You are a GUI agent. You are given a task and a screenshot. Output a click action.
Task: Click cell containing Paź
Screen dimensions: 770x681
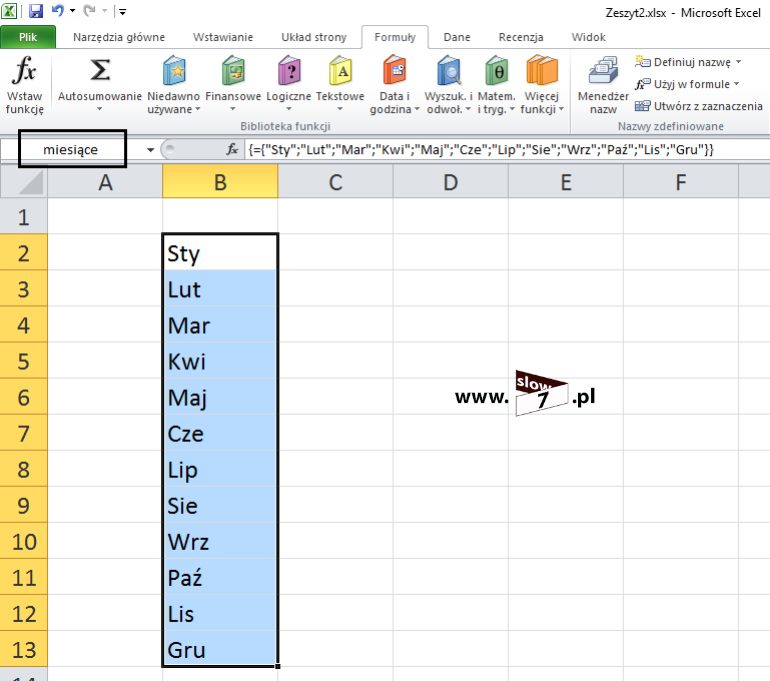click(220, 577)
